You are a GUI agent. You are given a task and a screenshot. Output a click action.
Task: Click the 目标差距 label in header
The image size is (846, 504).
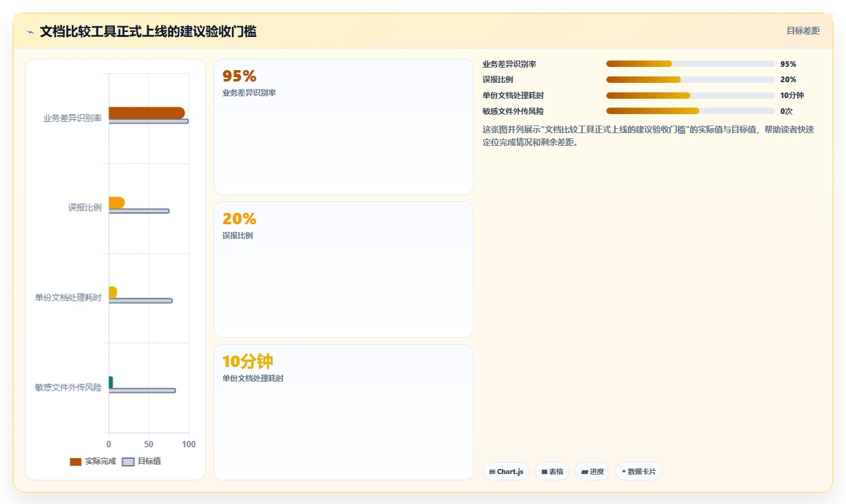pyautogui.click(x=803, y=31)
